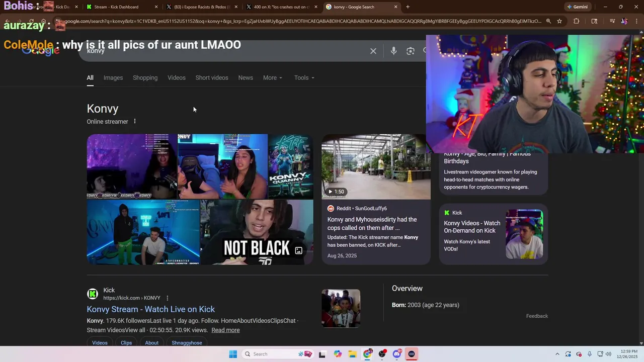Clear the Google search box with X
This screenshot has height=362, width=644.
[x=373, y=51]
